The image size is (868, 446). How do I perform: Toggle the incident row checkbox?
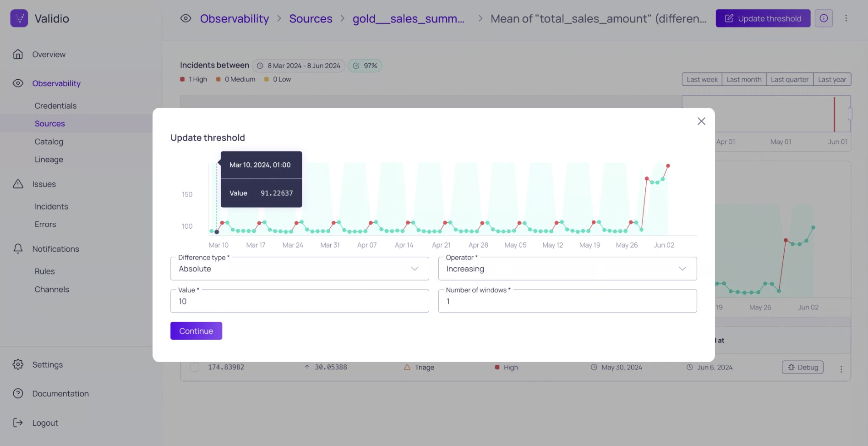click(195, 368)
